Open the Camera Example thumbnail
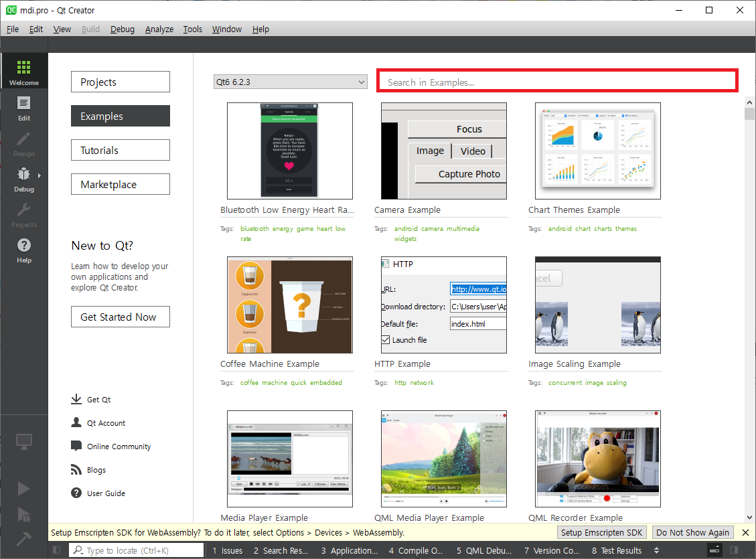Viewport: 756px width, 559px height. point(443,151)
